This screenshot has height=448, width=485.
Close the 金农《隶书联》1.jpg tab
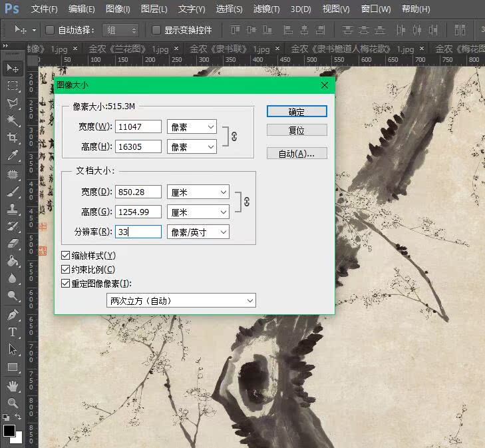277,49
